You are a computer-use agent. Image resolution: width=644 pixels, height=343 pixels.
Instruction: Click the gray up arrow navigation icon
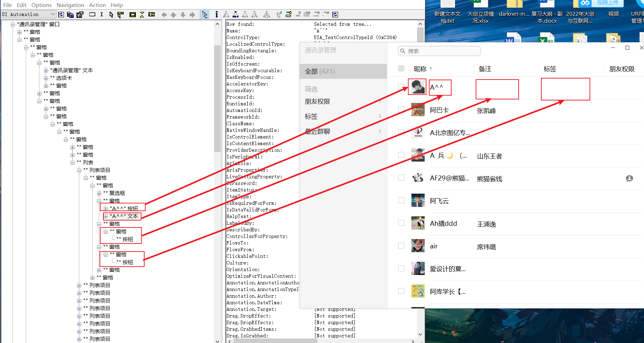pyautogui.click(x=173, y=14)
